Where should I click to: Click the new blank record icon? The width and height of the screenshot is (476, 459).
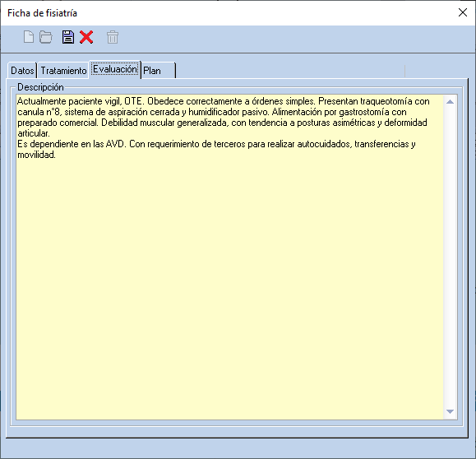pyautogui.click(x=29, y=37)
